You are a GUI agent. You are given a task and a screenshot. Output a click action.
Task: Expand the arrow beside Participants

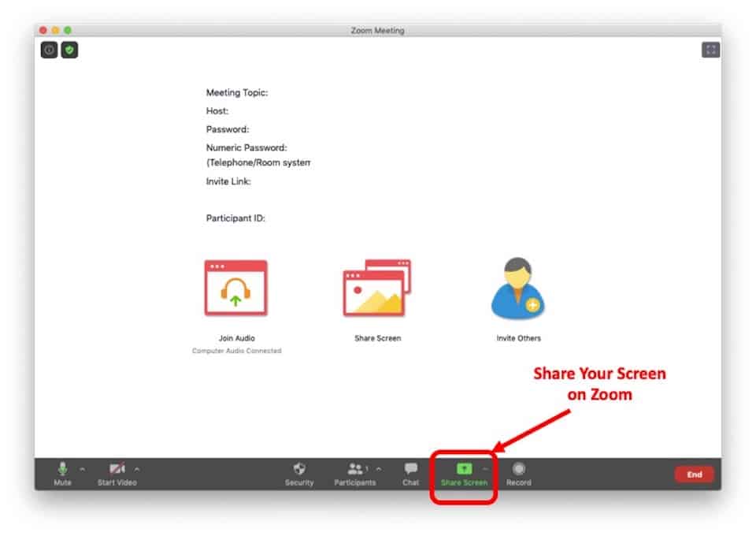379,469
